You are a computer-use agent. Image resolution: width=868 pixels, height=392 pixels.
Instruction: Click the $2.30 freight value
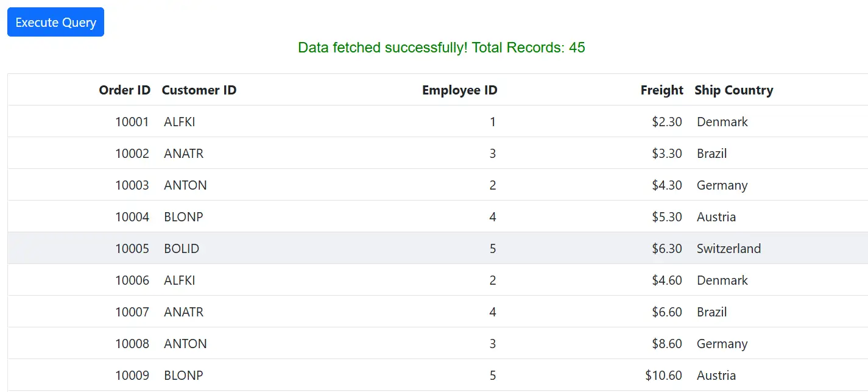pos(667,122)
